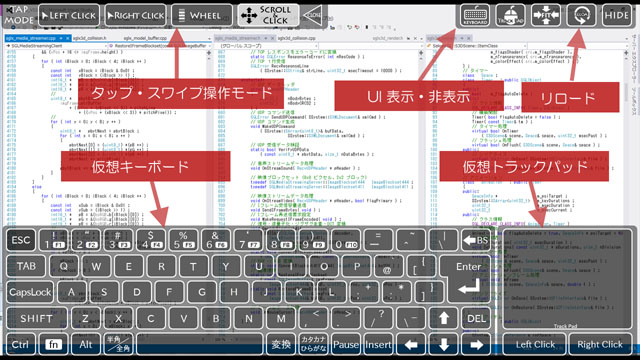Click the Reload icon

581,15
